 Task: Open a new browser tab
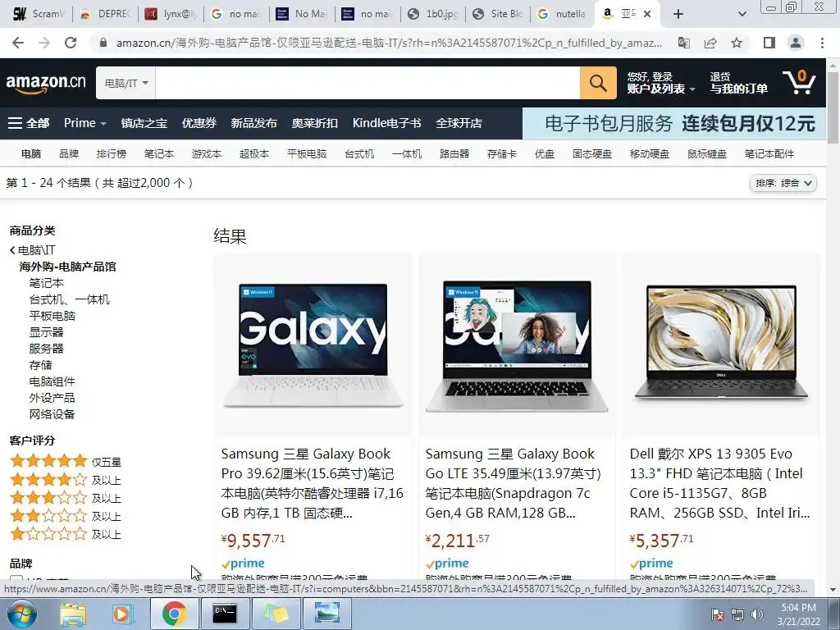678,14
